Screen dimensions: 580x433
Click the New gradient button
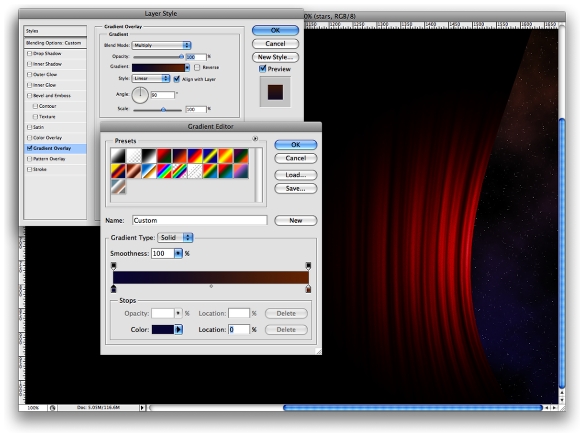296,220
